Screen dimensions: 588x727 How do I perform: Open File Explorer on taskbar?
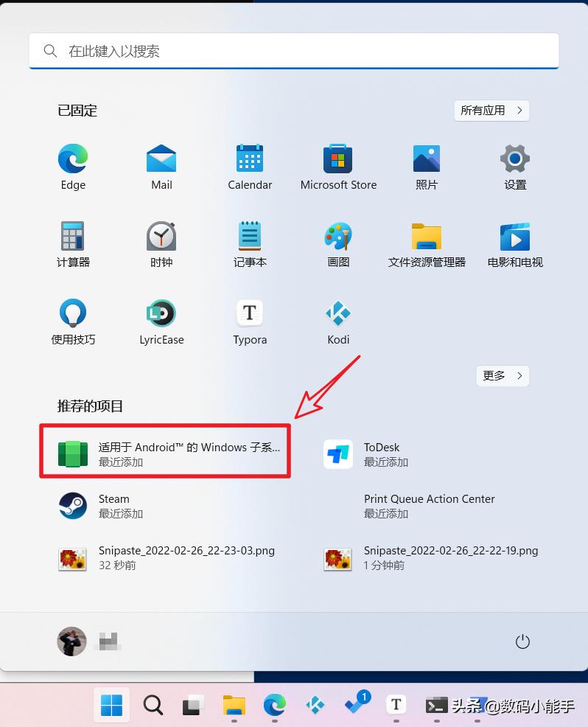(234, 705)
